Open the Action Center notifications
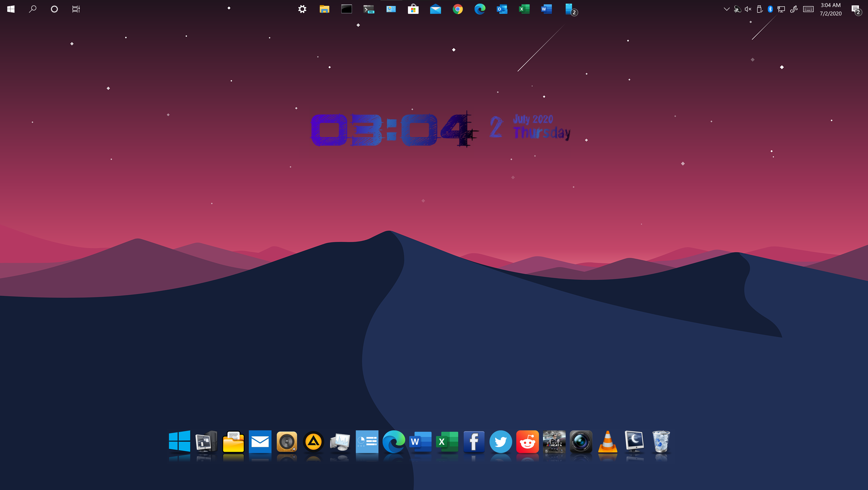This screenshot has height=490, width=868. pyautogui.click(x=856, y=9)
